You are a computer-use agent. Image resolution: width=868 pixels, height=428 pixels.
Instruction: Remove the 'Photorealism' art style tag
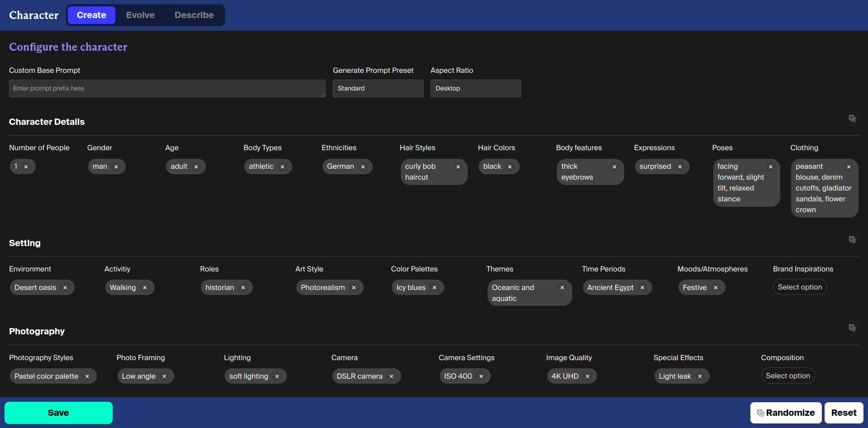point(354,288)
